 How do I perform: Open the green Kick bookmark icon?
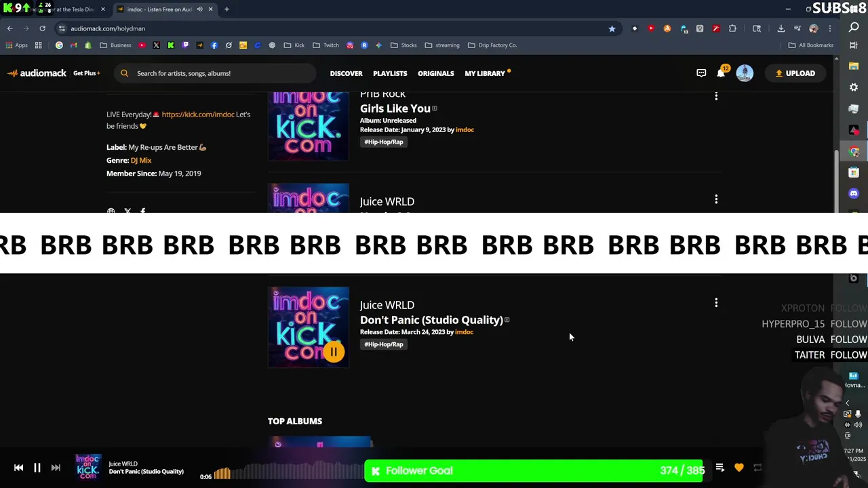click(170, 45)
